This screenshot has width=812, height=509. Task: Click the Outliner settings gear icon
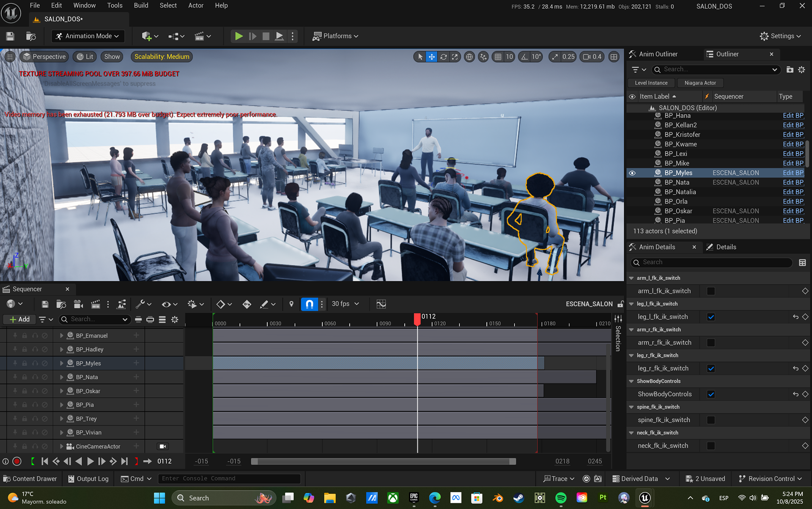(801, 69)
